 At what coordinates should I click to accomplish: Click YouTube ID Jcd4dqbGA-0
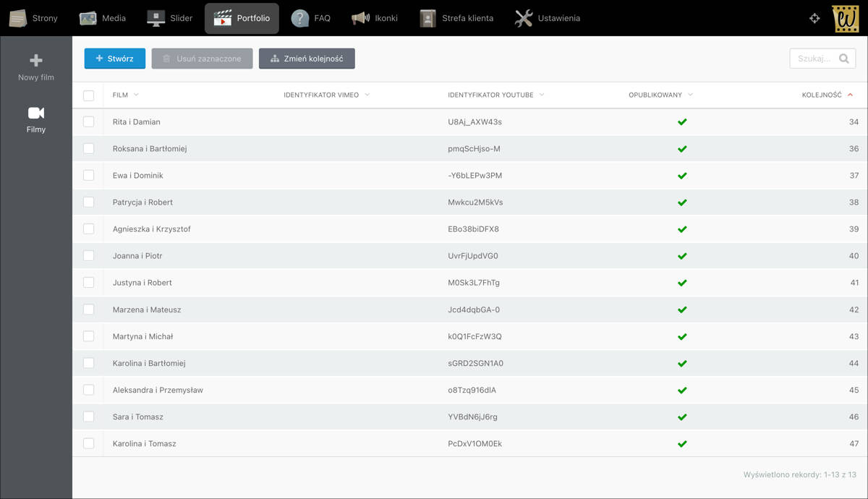475,310
